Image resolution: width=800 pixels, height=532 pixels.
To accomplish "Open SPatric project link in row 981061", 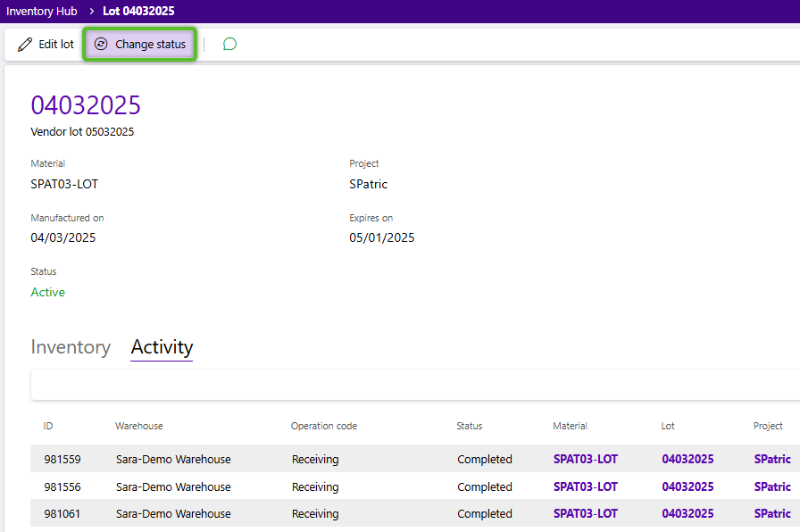I will [x=772, y=513].
